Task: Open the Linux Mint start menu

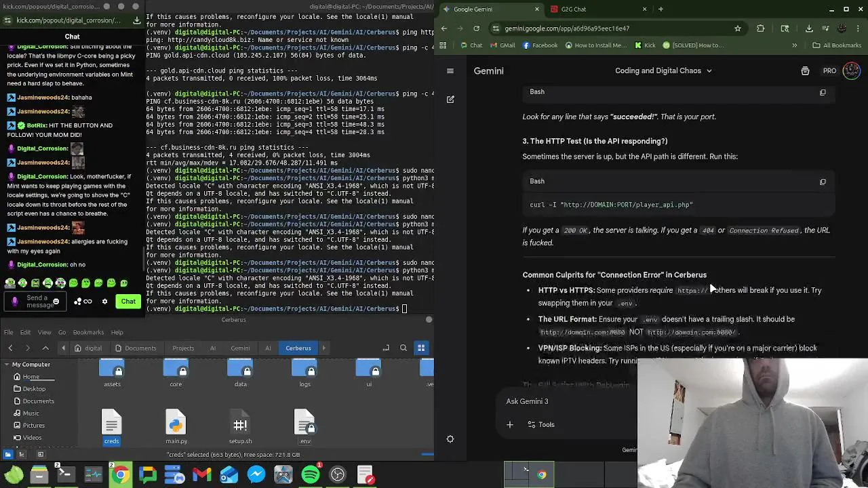Action: (14, 474)
